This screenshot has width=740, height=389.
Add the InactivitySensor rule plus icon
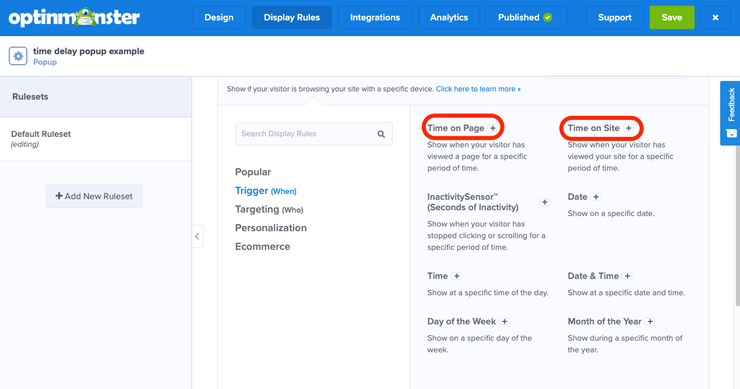545,202
